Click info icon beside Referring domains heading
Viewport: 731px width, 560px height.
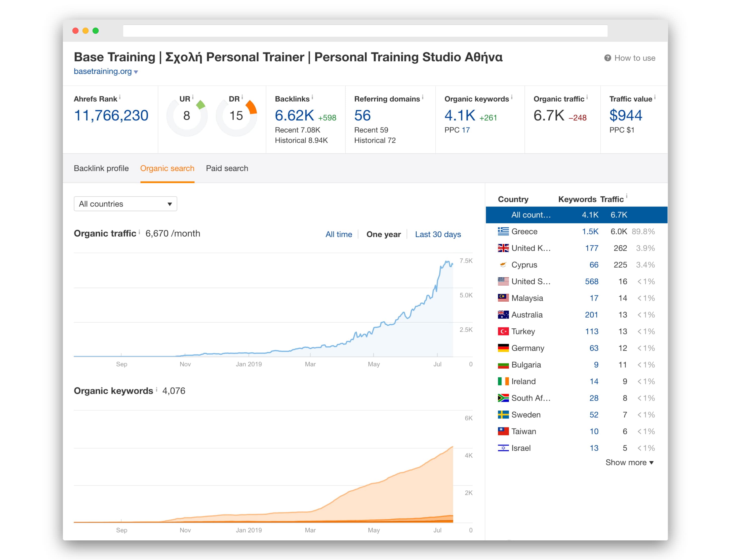coord(423,97)
